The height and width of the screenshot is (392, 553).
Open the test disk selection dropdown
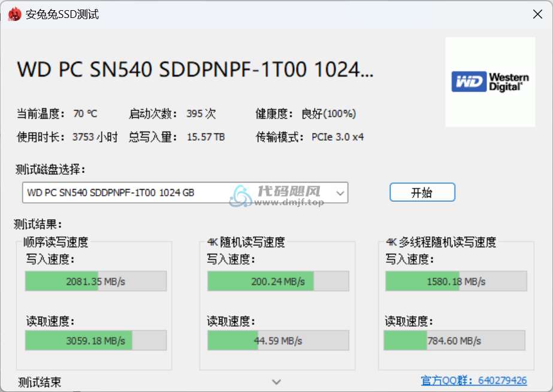(185, 193)
